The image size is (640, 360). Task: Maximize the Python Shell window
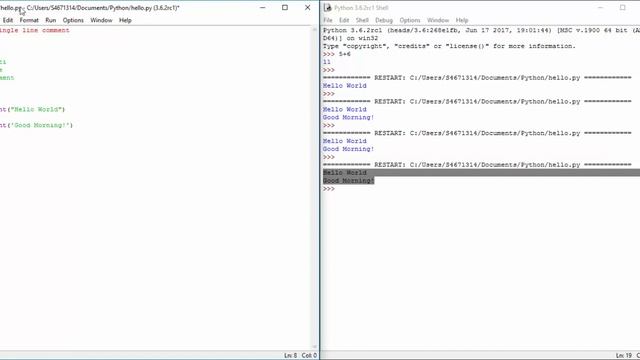pos(622,8)
